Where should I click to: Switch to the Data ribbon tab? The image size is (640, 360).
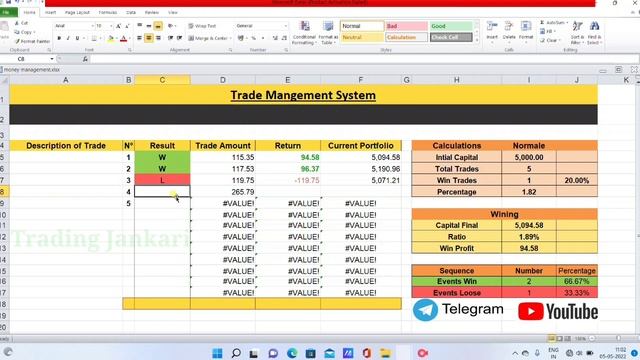coord(131,13)
